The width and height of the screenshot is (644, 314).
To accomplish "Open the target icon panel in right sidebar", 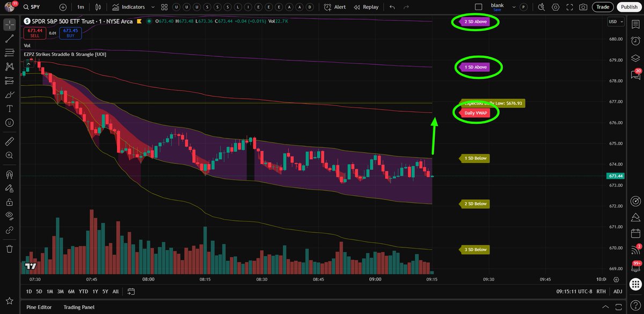I will coord(635,201).
